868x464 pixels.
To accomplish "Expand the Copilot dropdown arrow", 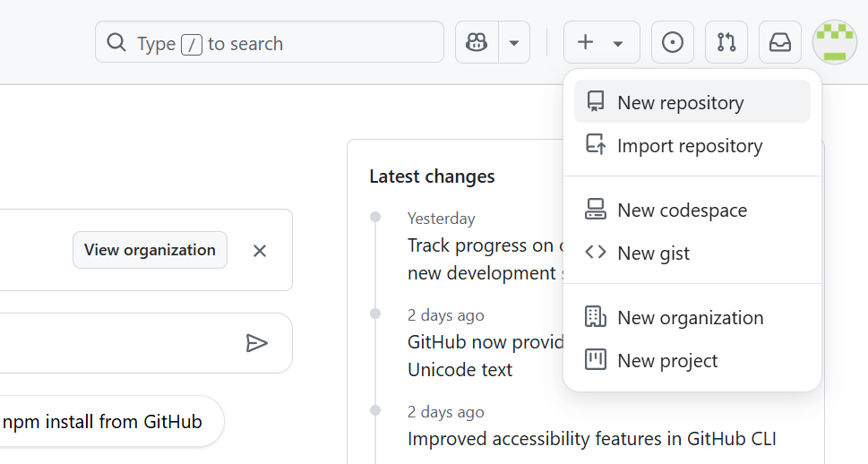I will coord(514,43).
